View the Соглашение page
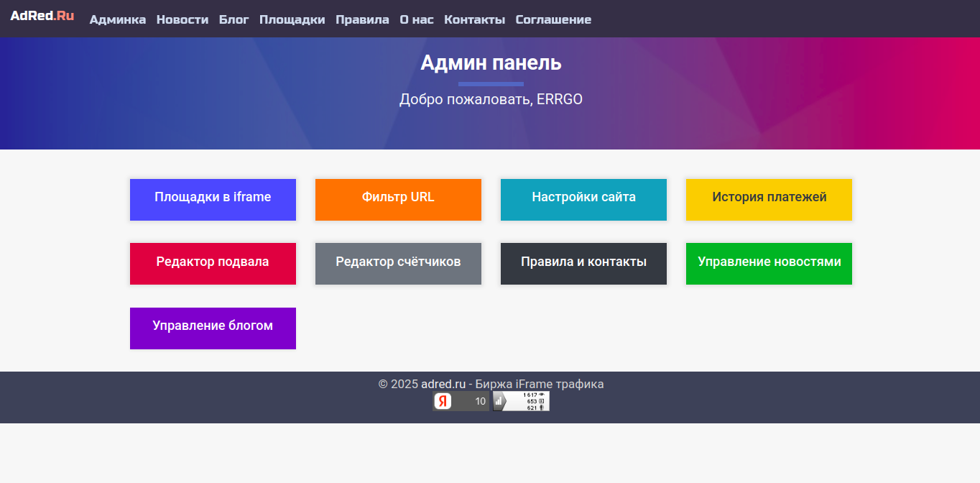 (553, 19)
